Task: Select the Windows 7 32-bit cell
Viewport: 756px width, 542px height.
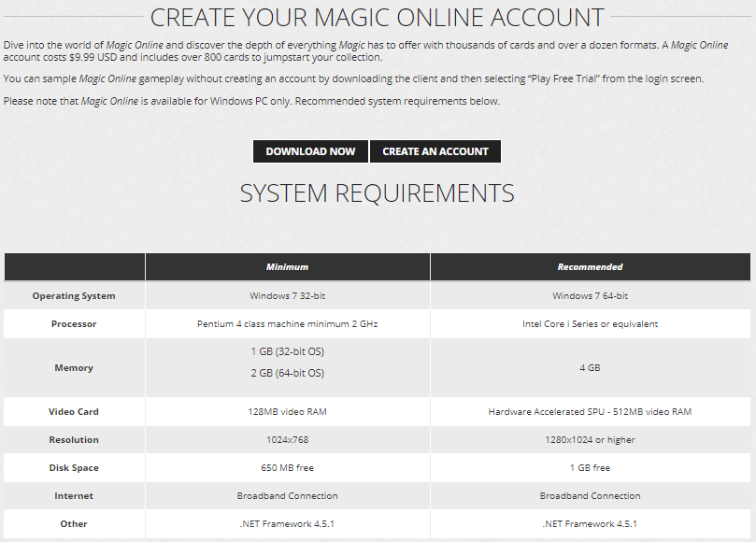Action: click(288, 295)
